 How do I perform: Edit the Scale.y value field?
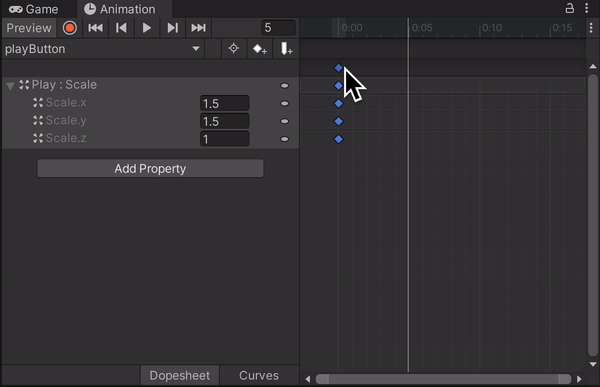(x=225, y=121)
